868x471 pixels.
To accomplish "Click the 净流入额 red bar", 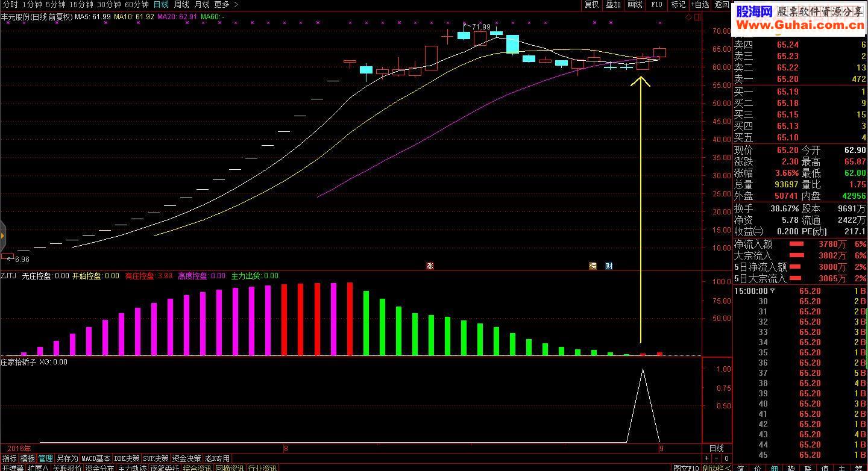I will click(x=796, y=244).
